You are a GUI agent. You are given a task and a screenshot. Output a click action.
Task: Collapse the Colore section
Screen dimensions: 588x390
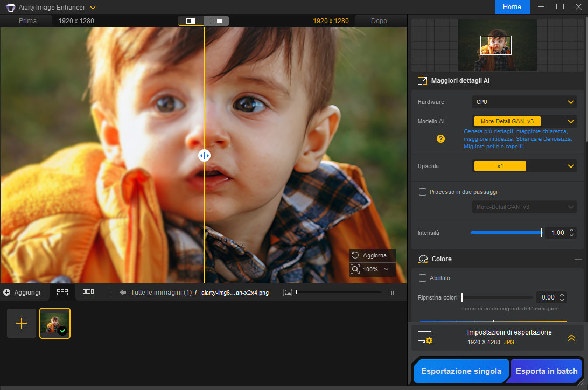(577, 259)
